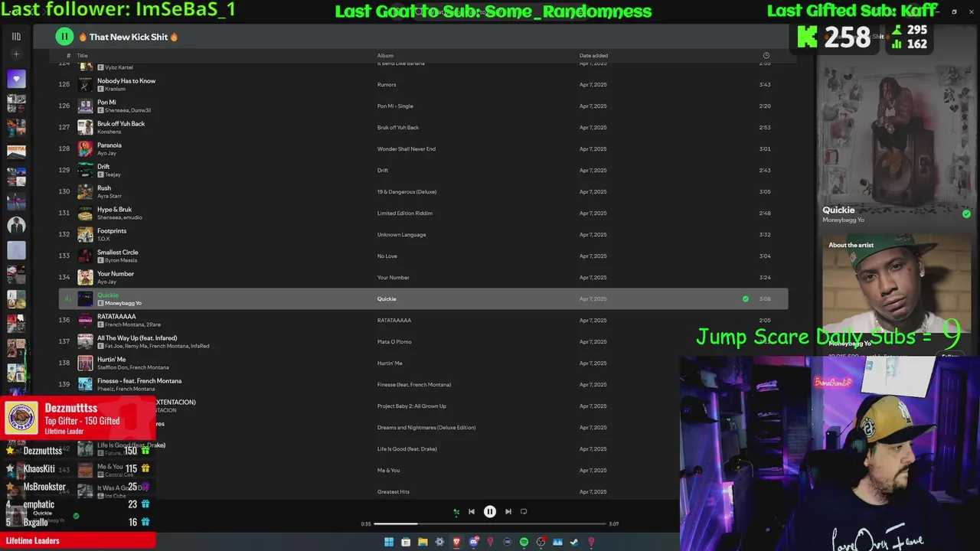The width and height of the screenshot is (980, 551).
Task: Open Liked Songs heart playlist
Action: (x=16, y=78)
